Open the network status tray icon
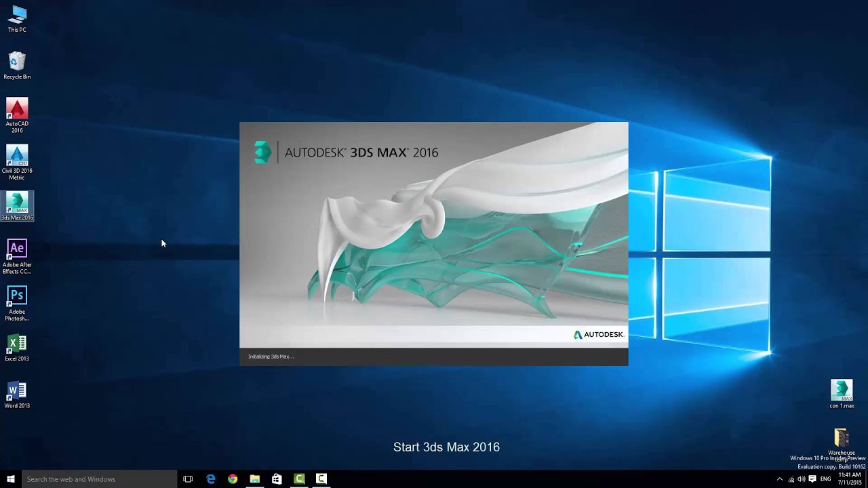 791,479
